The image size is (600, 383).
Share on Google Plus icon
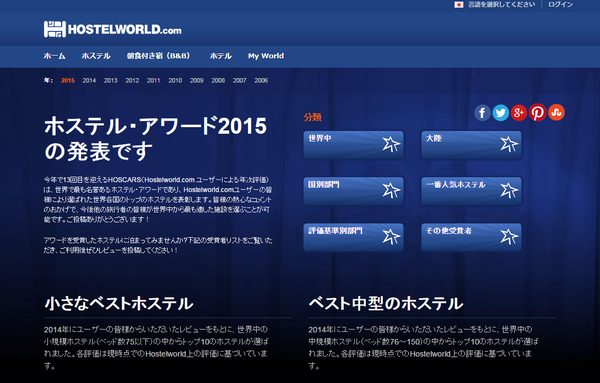[519, 112]
